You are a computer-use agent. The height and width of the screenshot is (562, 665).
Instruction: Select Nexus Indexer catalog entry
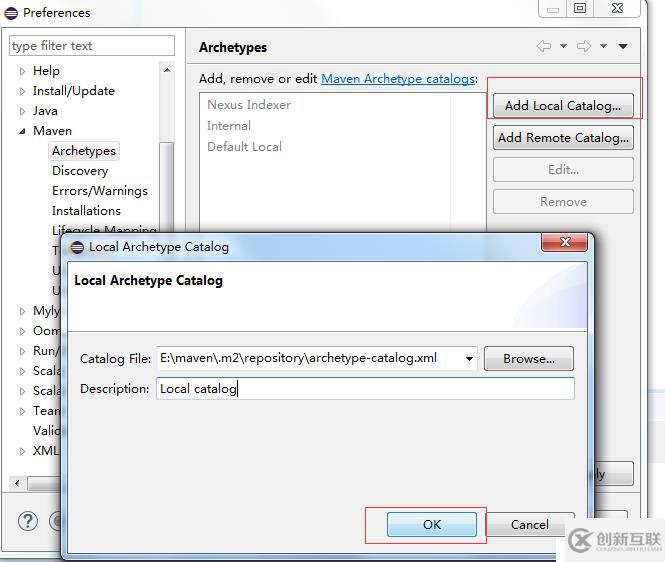[249, 105]
